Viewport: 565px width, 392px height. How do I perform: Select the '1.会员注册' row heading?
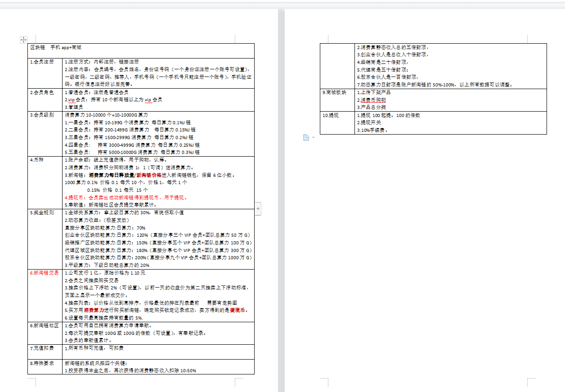pyautogui.click(x=42, y=62)
